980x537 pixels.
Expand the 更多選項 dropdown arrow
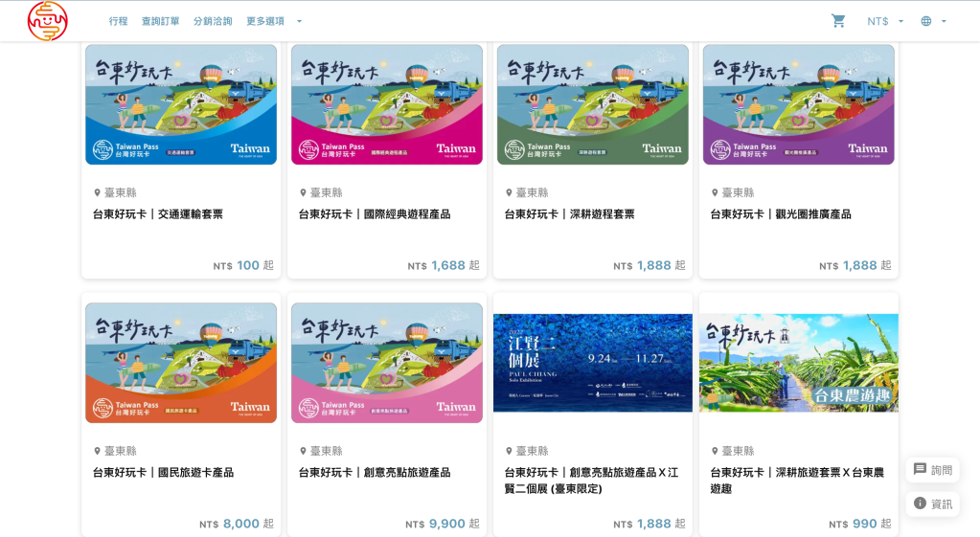tap(300, 21)
